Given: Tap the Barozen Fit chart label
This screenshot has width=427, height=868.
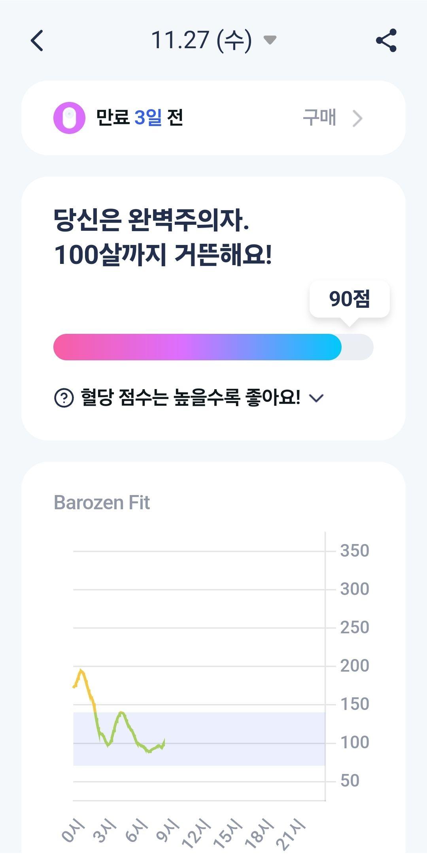Looking at the screenshot, I should pyautogui.click(x=102, y=503).
